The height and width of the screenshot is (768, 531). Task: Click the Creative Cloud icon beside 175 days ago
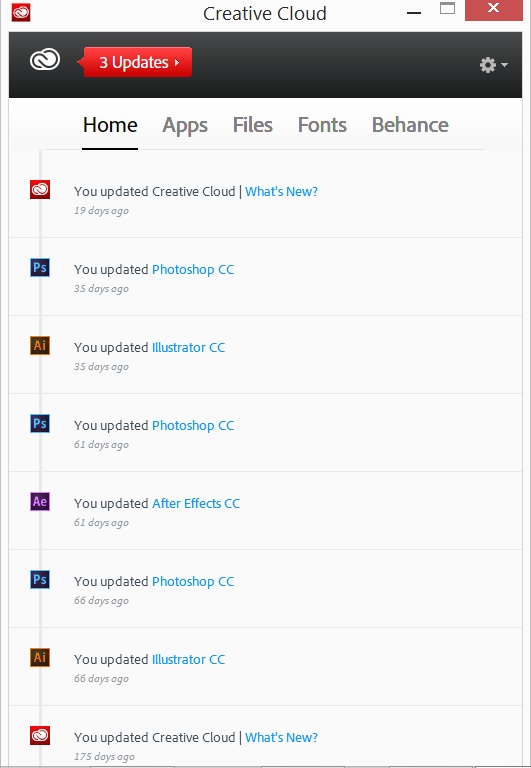click(x=40, y=735)
